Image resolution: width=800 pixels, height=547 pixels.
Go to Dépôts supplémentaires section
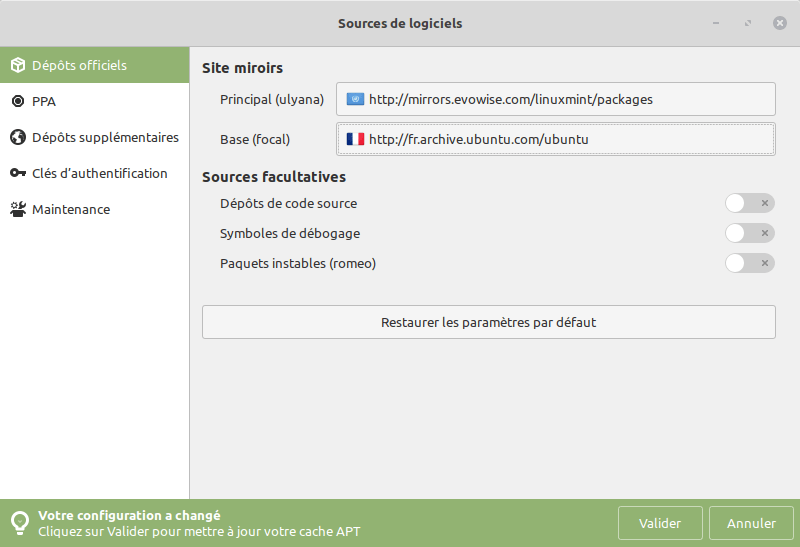pos(105,137)
